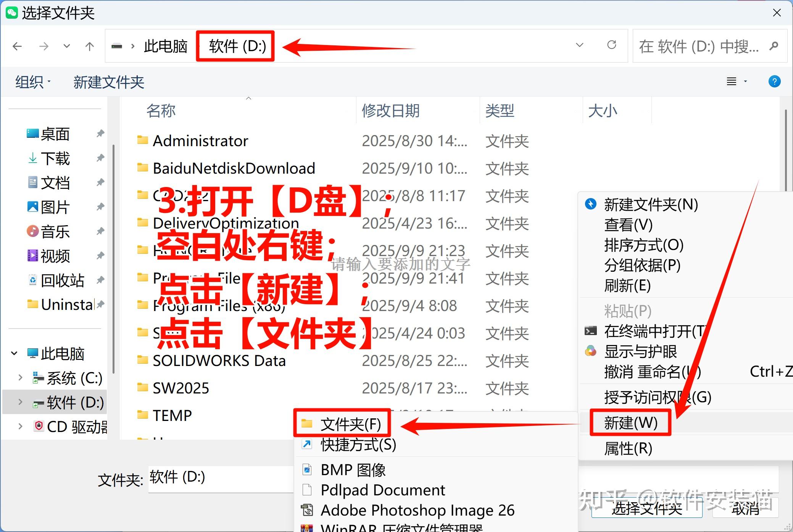Click the forward navigation arrow
This screenshot has height=532, width=793.
click(x=44, y=47)
